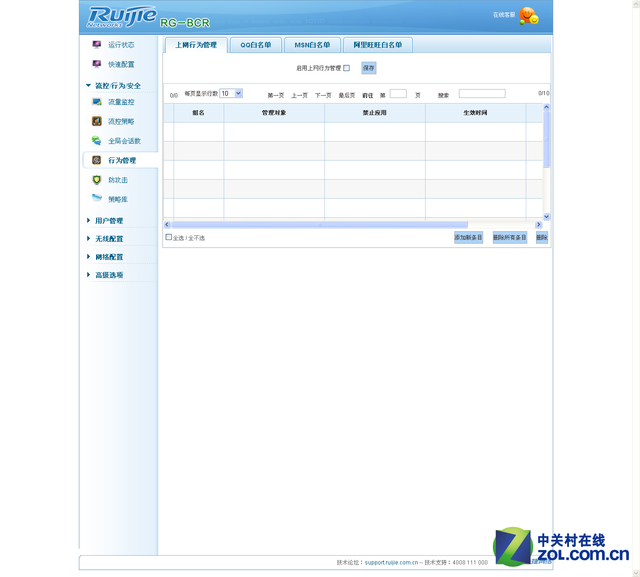
Task: Click the 组名 column header
Action: [198, 113]
